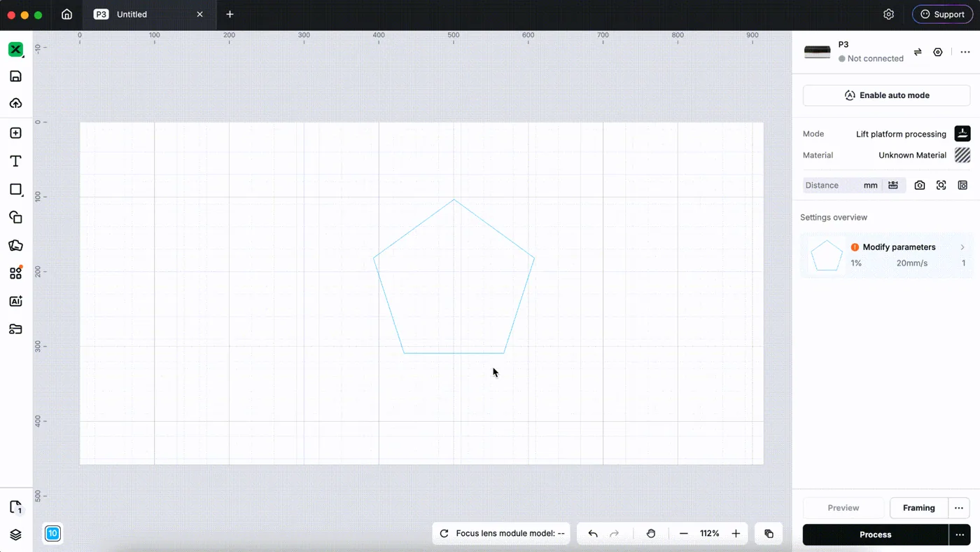Refresh the Focus lens module model

click(444, 534)
